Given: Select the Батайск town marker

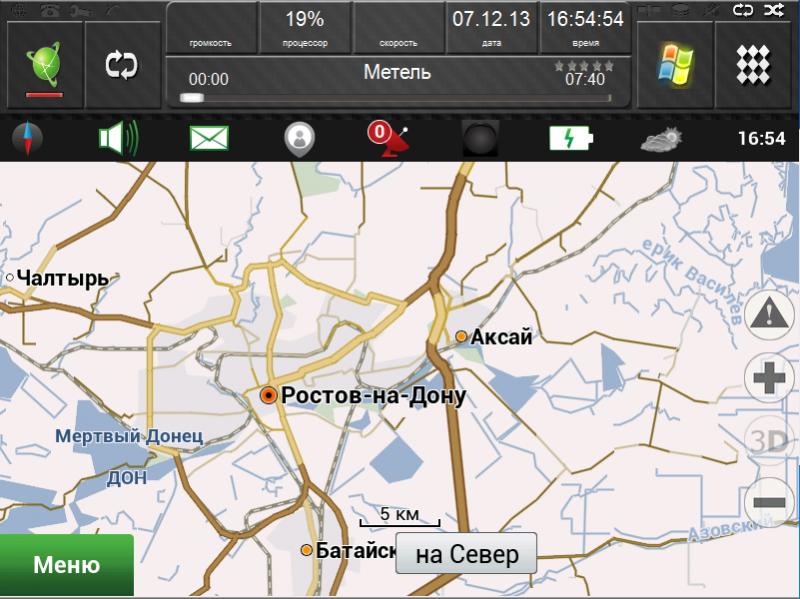Looking at the screenshot, I should 306,550.
